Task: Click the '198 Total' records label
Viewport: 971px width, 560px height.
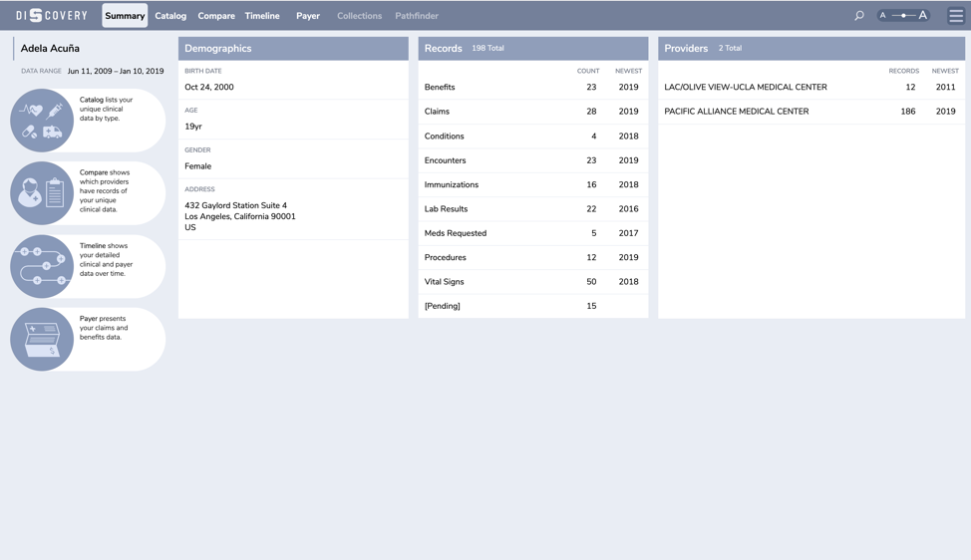Action: (x=487, y=48)
